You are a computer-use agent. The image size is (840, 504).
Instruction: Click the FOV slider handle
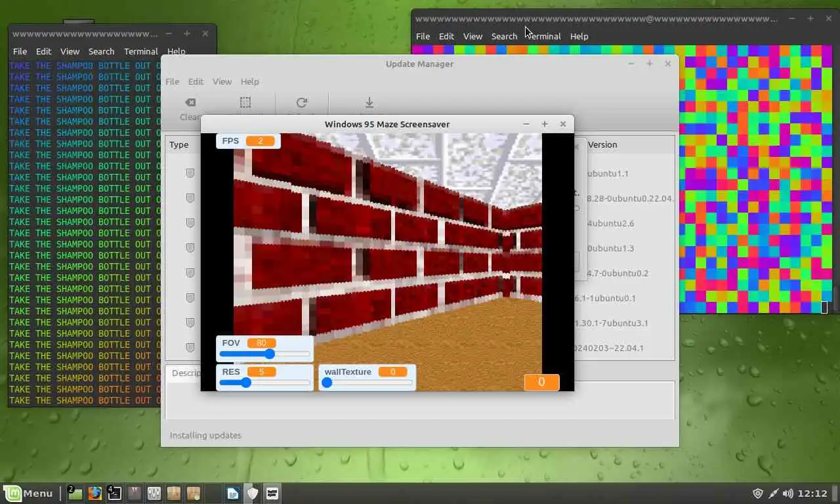(269, 354)
